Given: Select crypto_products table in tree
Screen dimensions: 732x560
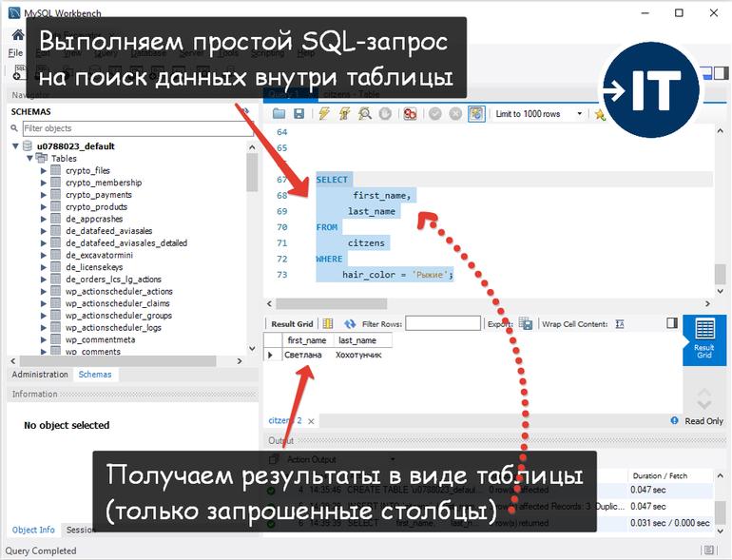Looking at the screenshot, I should click(x=96, y=206).
